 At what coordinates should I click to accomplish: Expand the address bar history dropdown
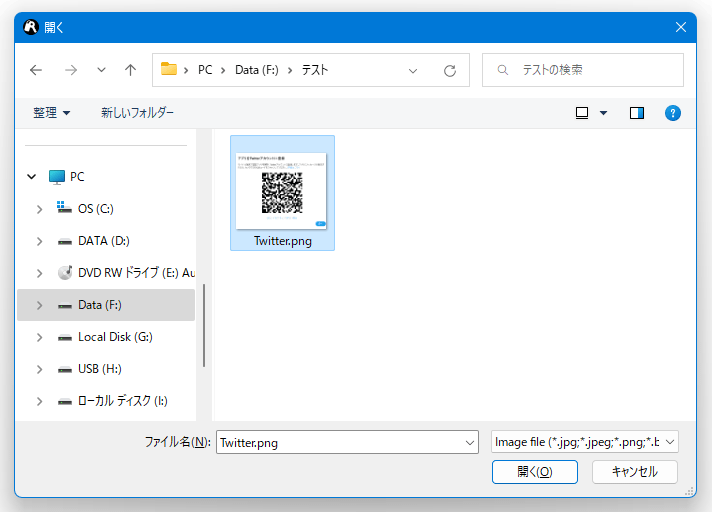(413, 71)
